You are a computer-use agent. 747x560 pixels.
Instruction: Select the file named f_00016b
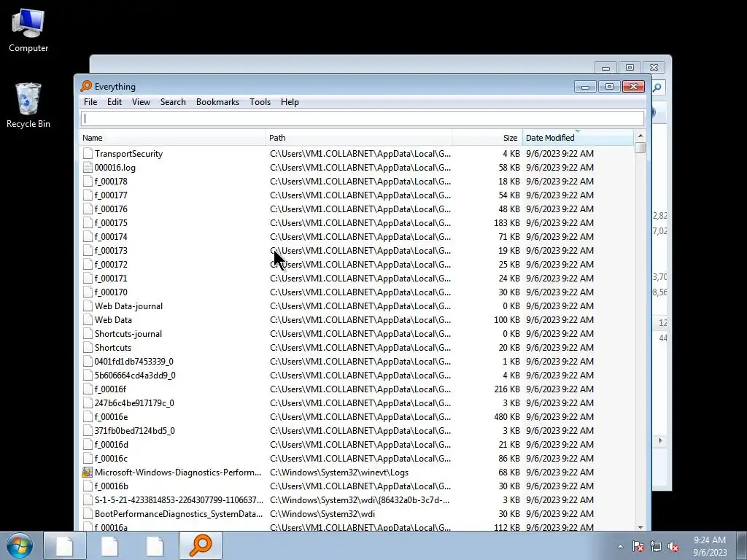coord(112,486)
